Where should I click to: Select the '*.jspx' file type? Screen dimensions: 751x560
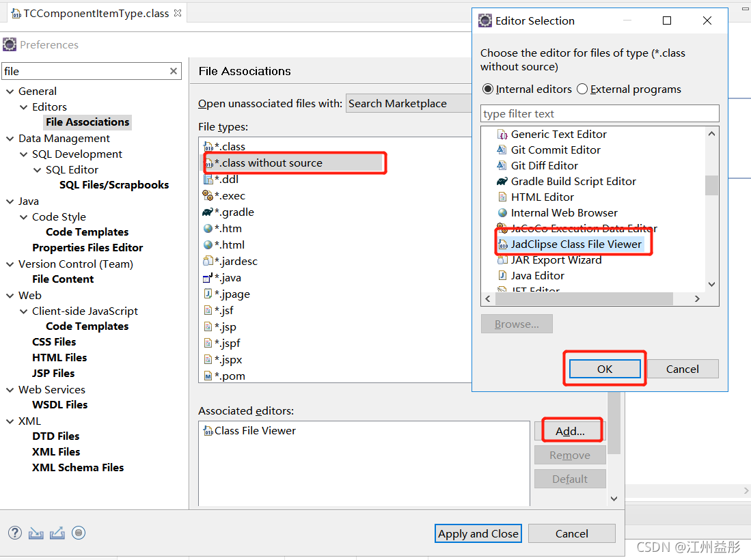coord(228,359)
